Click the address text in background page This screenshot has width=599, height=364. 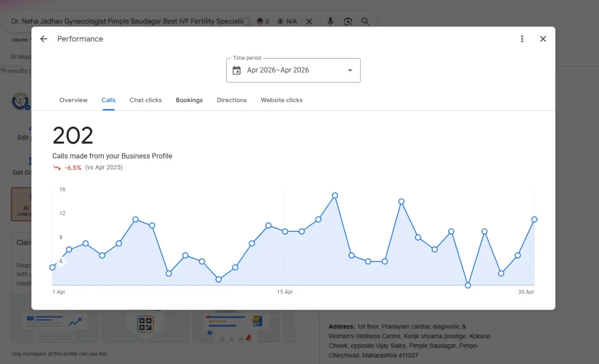409,341
